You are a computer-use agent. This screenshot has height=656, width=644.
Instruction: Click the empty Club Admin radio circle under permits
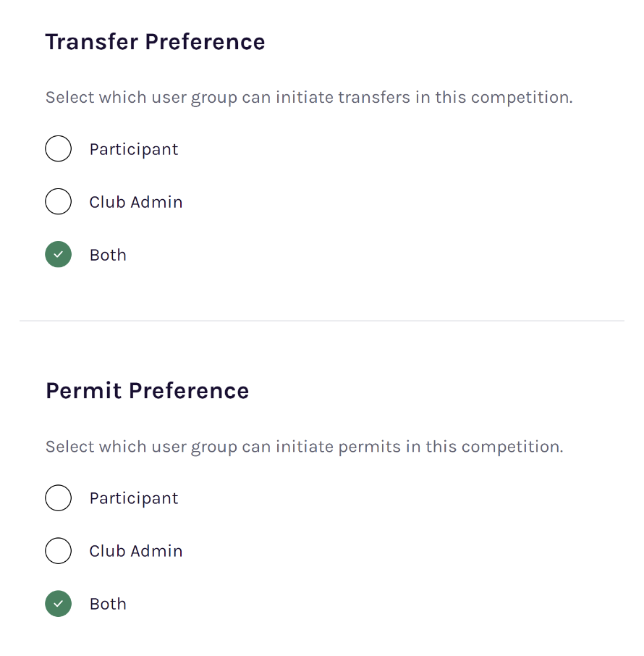pos(59,550)
